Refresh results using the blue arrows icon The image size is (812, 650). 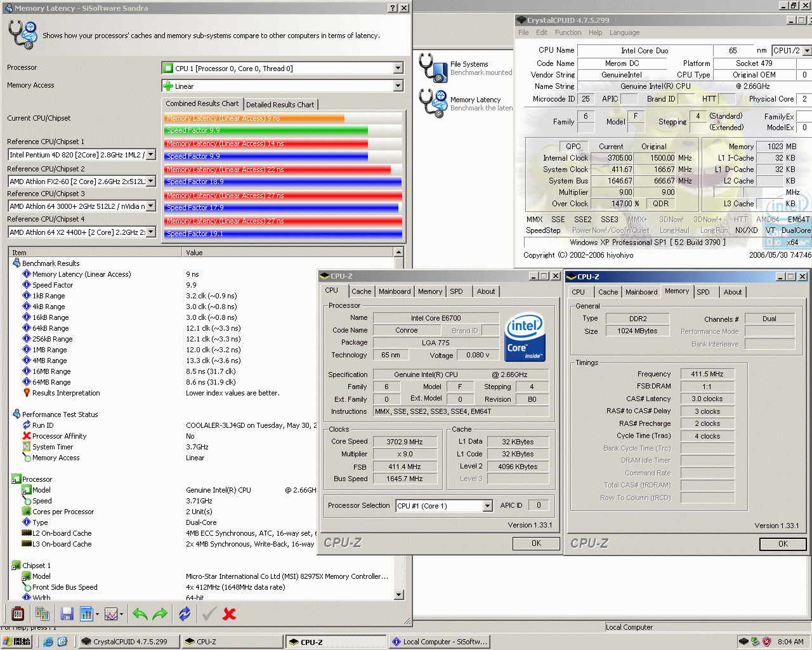point(183,614)
